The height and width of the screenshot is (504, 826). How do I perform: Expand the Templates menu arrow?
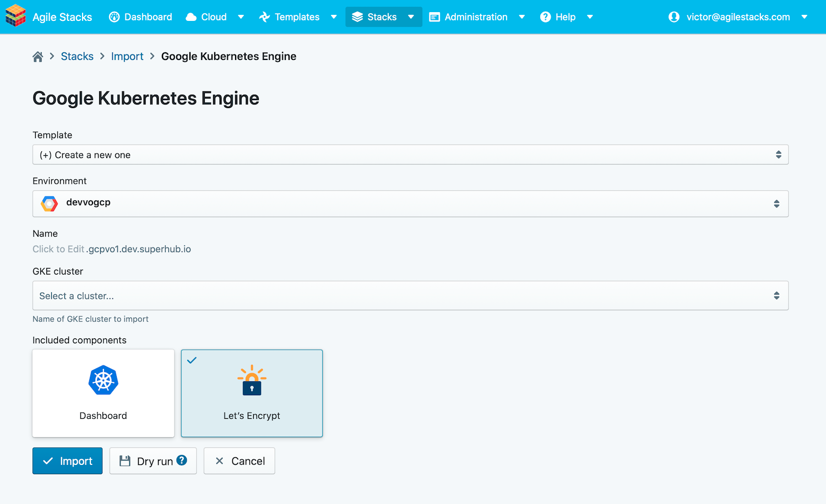(x=334, y=17)
